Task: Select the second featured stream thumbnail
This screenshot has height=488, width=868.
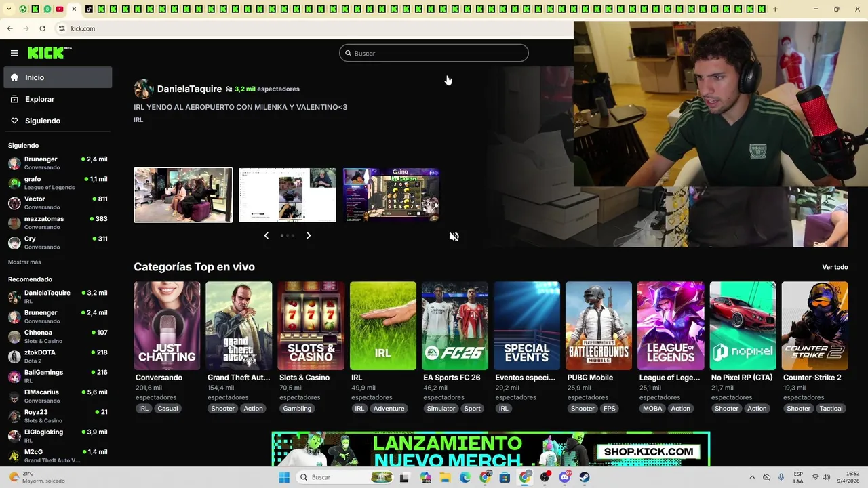Action: coord(288,195)
